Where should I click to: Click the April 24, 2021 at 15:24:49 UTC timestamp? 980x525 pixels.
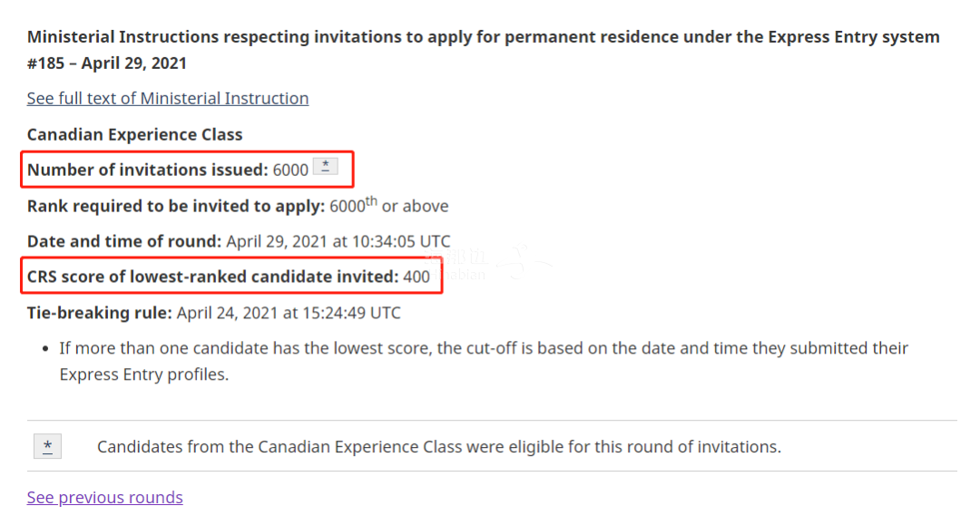289,313
